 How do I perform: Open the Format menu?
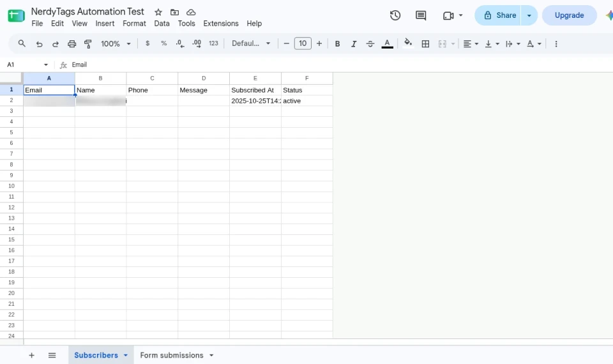(x=134, y=24)
